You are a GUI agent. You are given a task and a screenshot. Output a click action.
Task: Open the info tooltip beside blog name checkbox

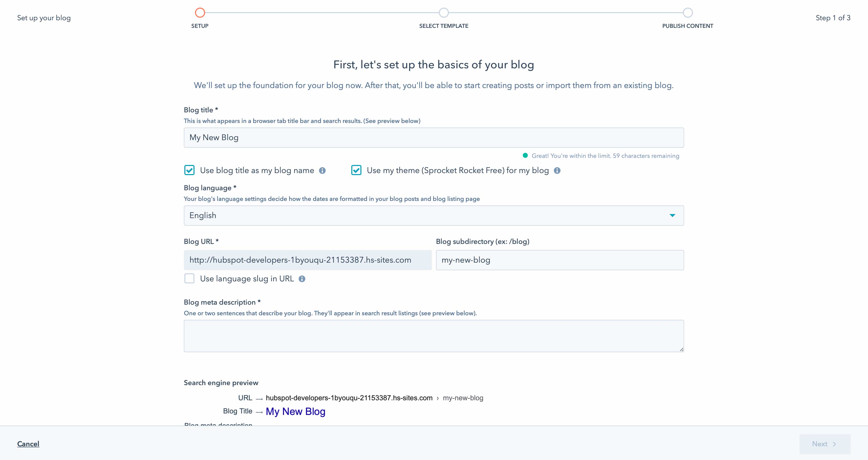322,171
